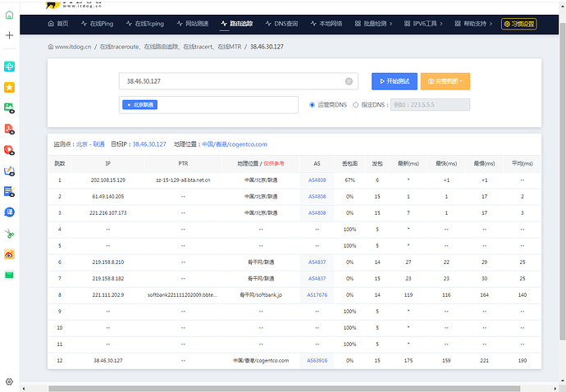Screen dimensions: 566x392
Task: Open the green image tool icon
Action: tap(9, 108)
